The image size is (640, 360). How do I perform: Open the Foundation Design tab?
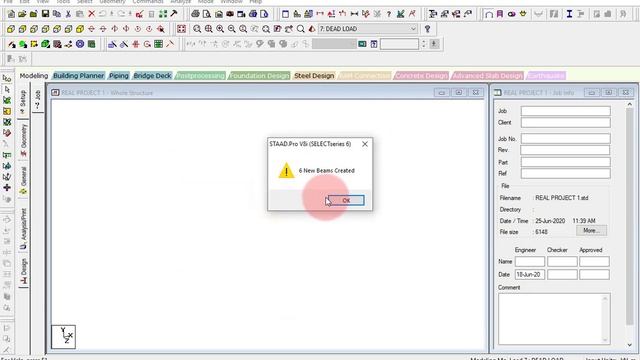259,76
